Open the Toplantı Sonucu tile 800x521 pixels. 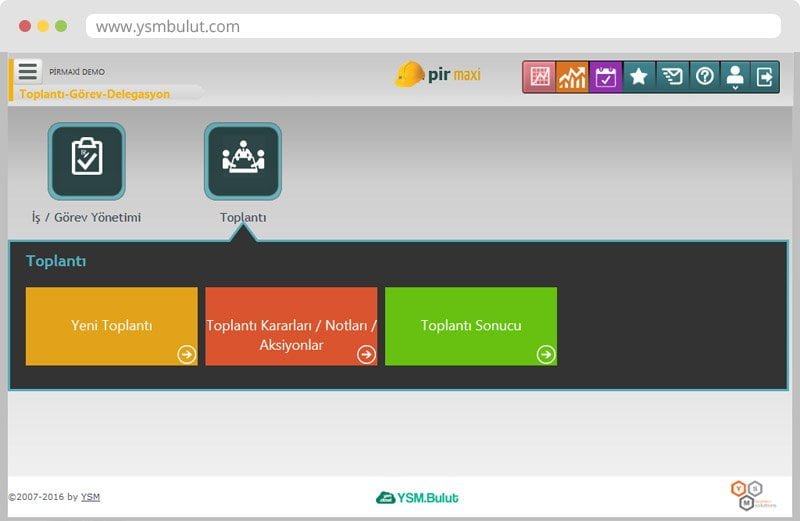(470, 326)
